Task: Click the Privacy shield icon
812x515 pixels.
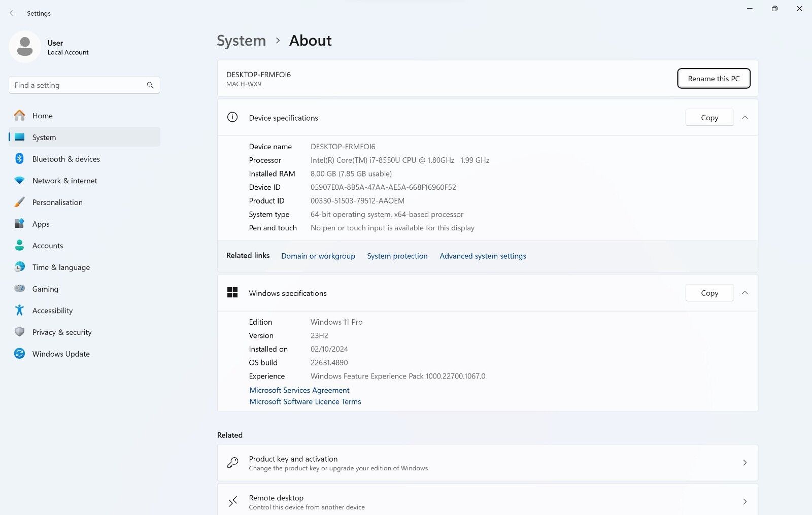Action: [19, 332]
